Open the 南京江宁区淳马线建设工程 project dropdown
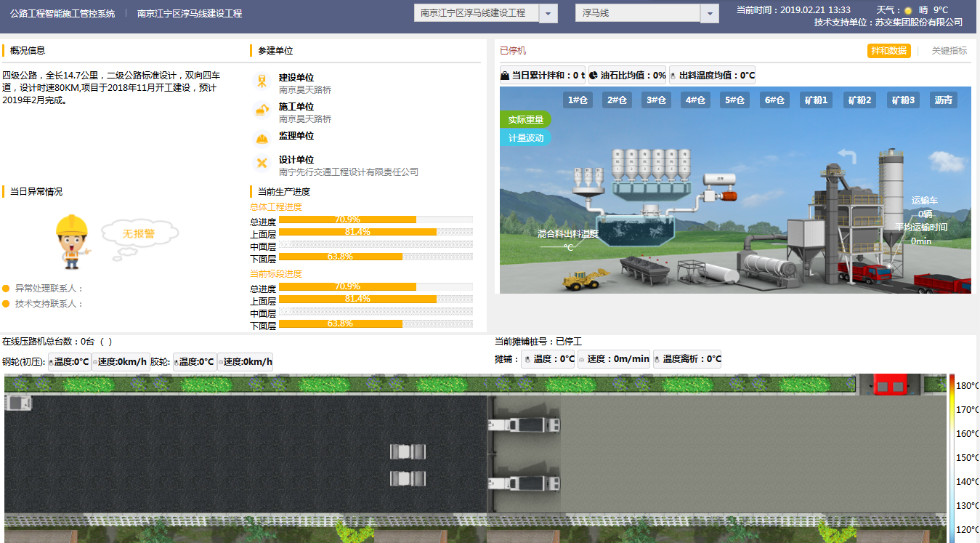The width and height of the screenshot is (980, 543). point(548,14)
